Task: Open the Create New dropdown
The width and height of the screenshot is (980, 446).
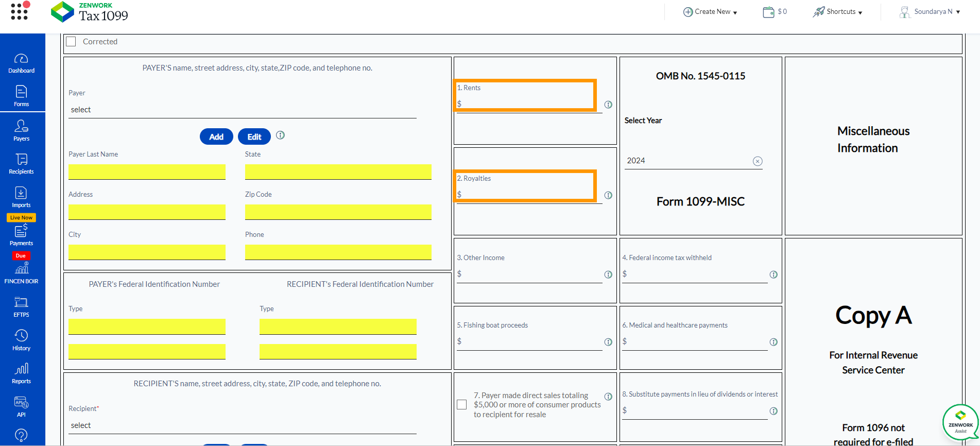Action: [710, 11]
